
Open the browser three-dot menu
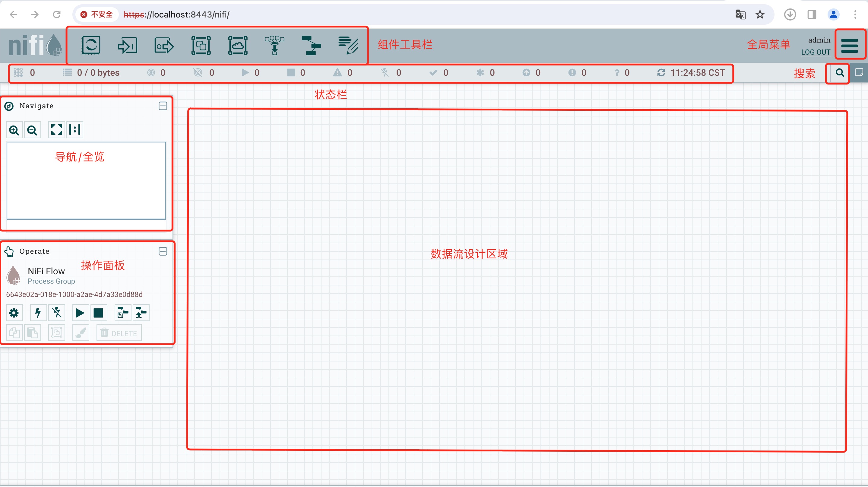click(855, 14)
